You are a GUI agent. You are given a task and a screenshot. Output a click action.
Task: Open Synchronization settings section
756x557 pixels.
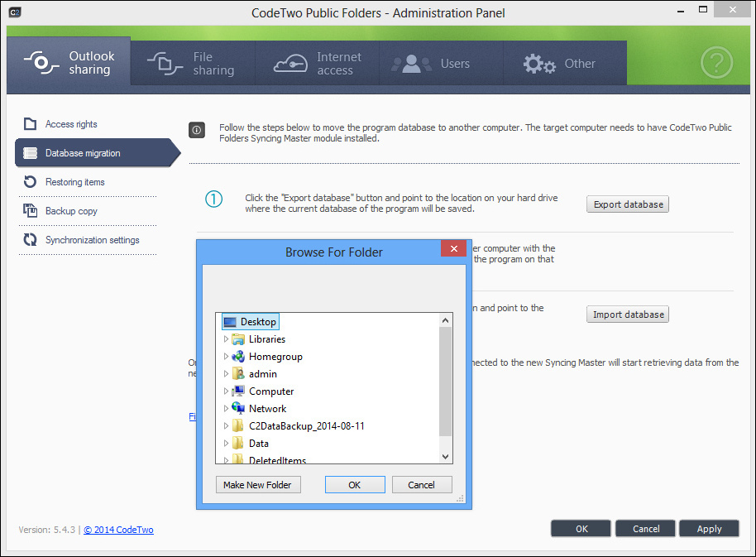[x=92, y=240]
